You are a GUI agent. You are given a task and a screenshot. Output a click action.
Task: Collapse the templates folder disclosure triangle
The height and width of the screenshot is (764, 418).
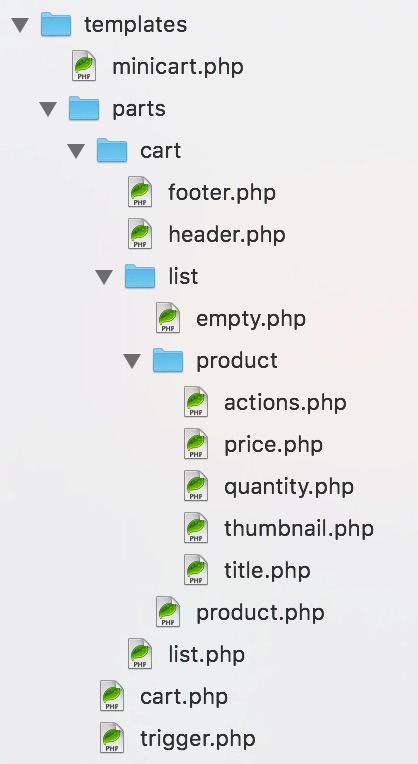[20, 25]
